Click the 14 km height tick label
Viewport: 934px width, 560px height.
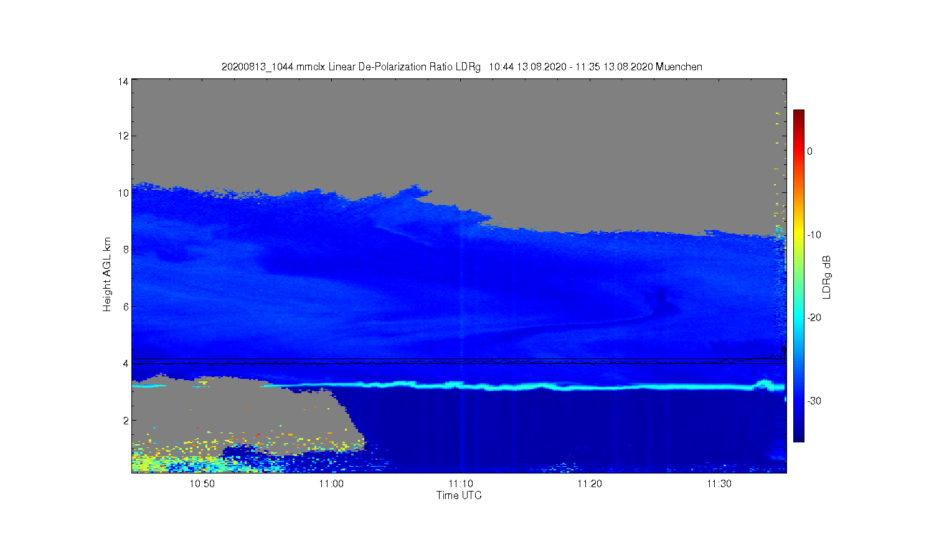(123, 82)
